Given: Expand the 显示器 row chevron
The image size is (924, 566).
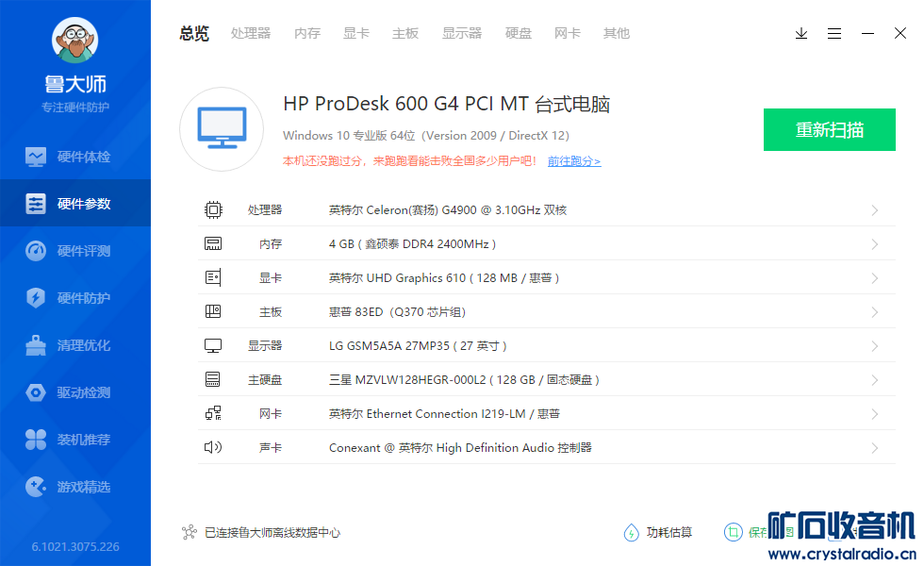Looking at the screenshot, I should click(875, 346).
